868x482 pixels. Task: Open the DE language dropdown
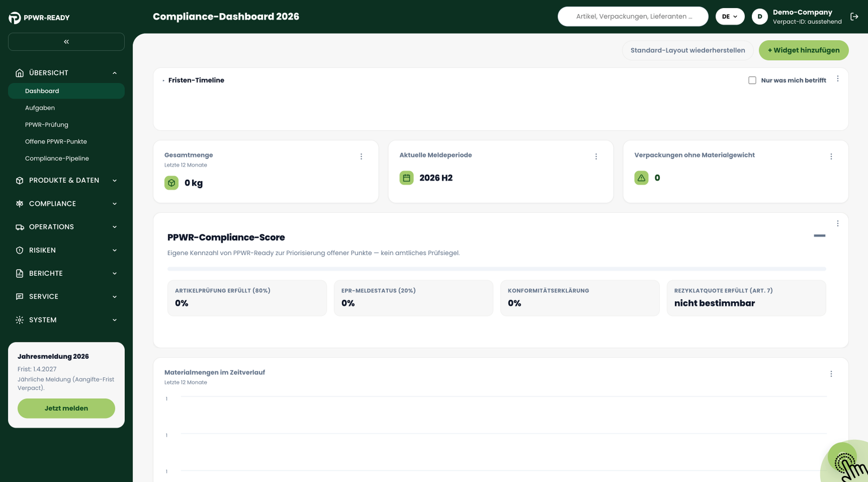click(x=730, y=17)
